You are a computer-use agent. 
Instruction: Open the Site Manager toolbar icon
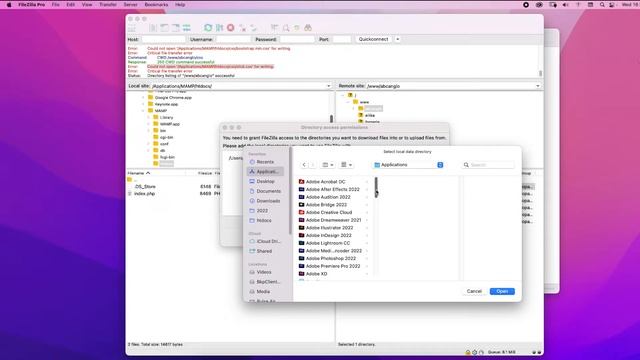(x=132, y=28)
